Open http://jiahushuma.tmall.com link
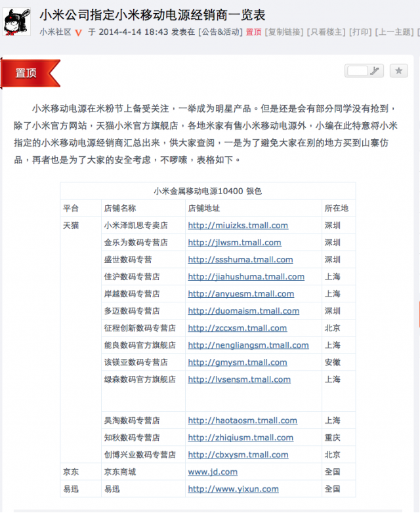Viewport: 420px width, 513px height. (246, 277)
